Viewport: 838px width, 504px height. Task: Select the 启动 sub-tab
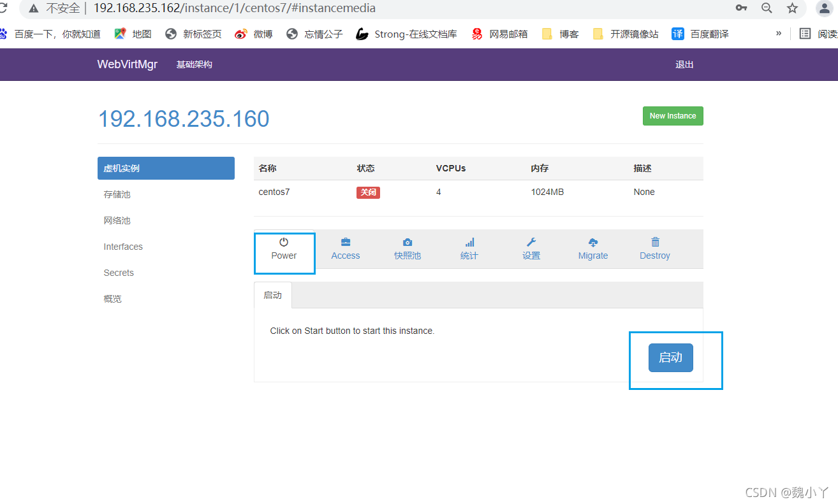click(x=273, y=295)
